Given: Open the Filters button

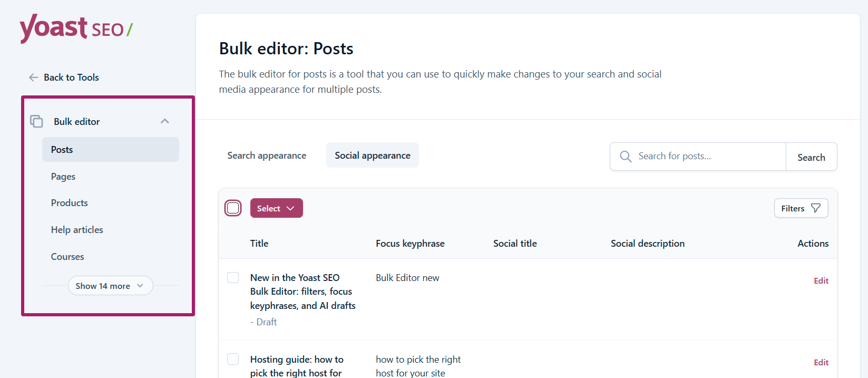Looking at the screenshot, I should pyautogui.click(x=801, y=208).
